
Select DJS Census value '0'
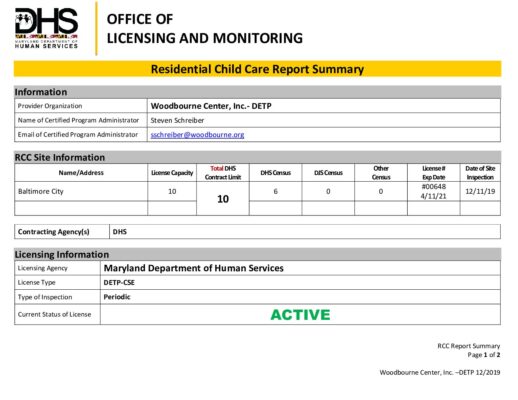(328, 191)
